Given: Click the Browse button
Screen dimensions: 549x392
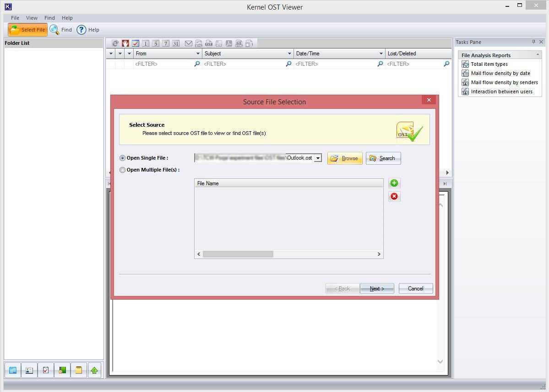Looking at the screenshot, I should [x=345, y=158].
